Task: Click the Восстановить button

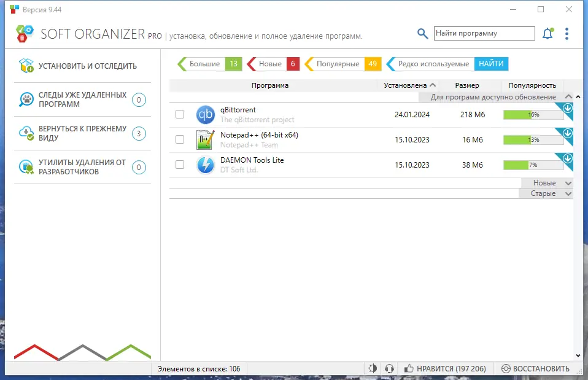Action: coord(535,369)
